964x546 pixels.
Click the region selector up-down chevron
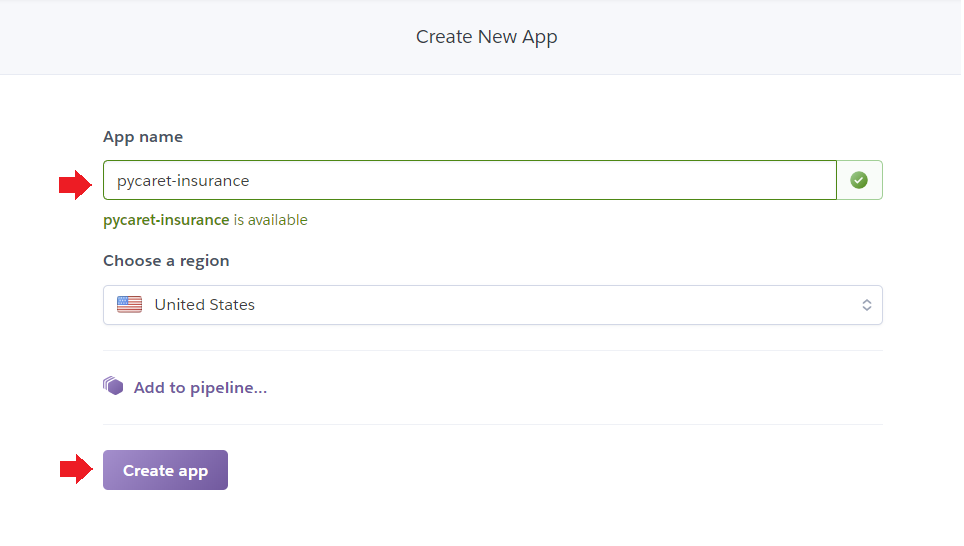(x=866, y=305)
